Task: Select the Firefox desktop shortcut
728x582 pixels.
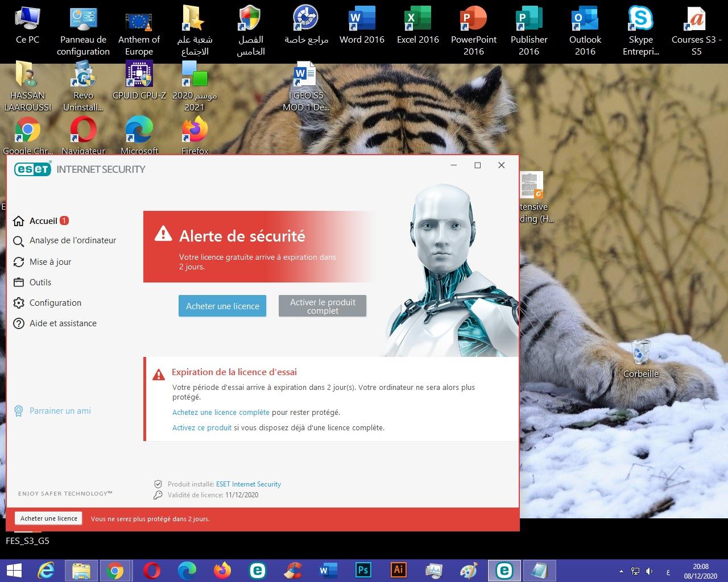Action: click(195, 135)
